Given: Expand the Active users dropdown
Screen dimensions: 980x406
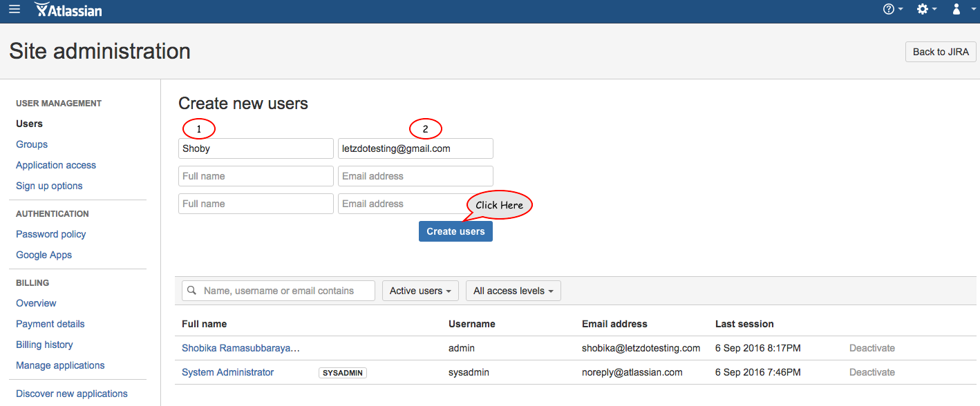Looking at the screenshot, I should coord(420,291).
